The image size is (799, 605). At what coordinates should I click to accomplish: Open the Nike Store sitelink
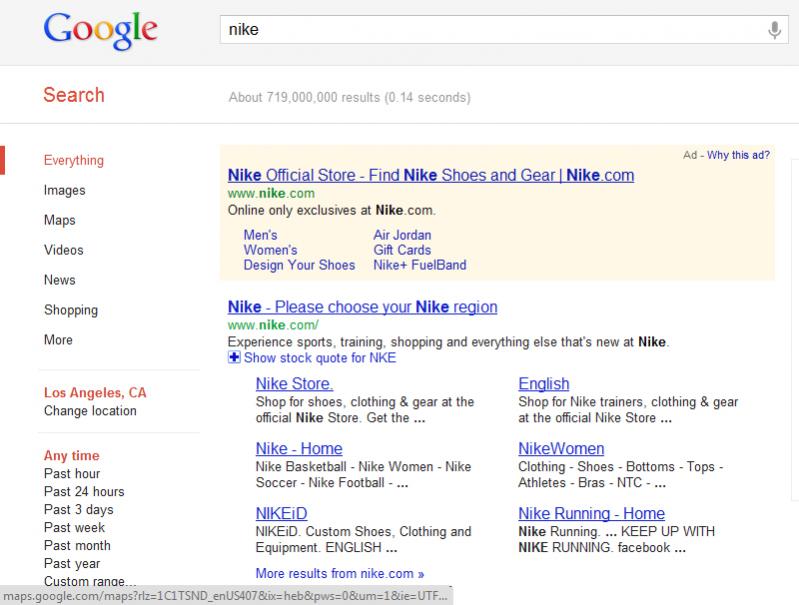295,384
